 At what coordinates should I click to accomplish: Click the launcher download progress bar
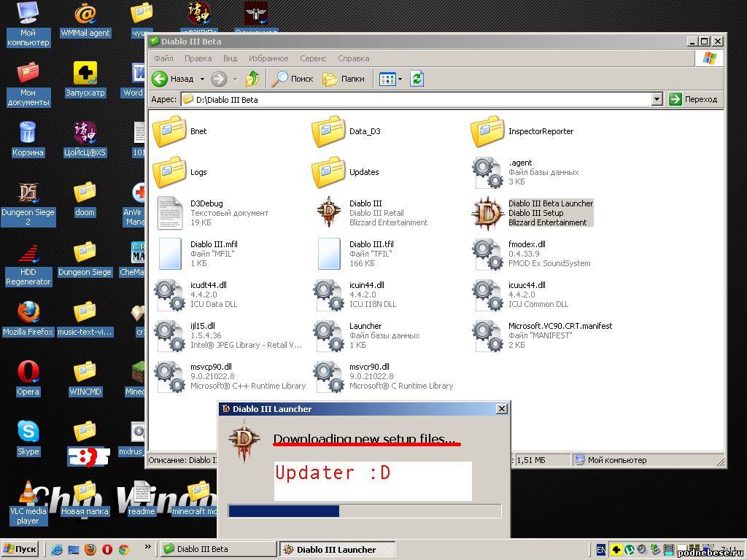(365, 511)
